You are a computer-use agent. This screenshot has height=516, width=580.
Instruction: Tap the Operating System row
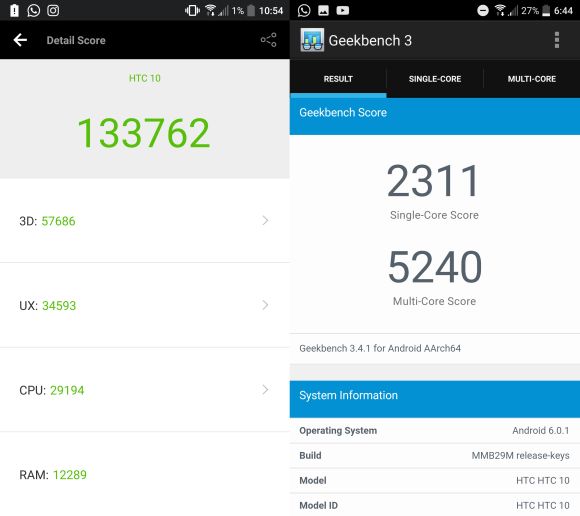(435, 431)
